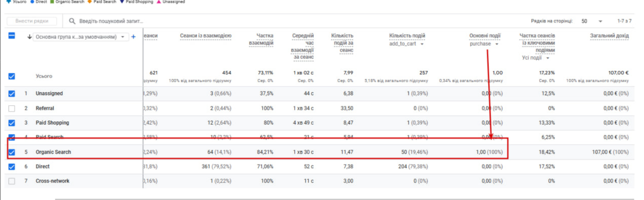Toggle the select-all rows checkbox
The width and height of the screenshot is (644, 200).
12,36
